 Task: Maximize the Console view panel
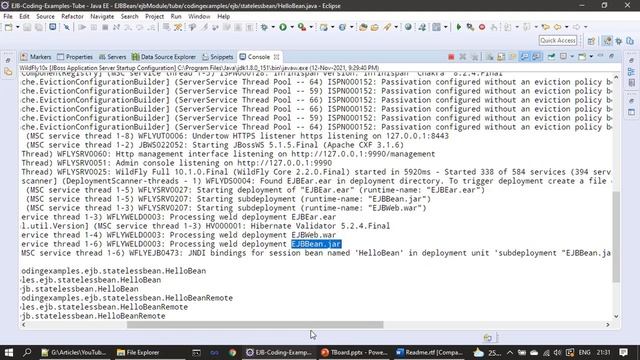tap(611, 56)
